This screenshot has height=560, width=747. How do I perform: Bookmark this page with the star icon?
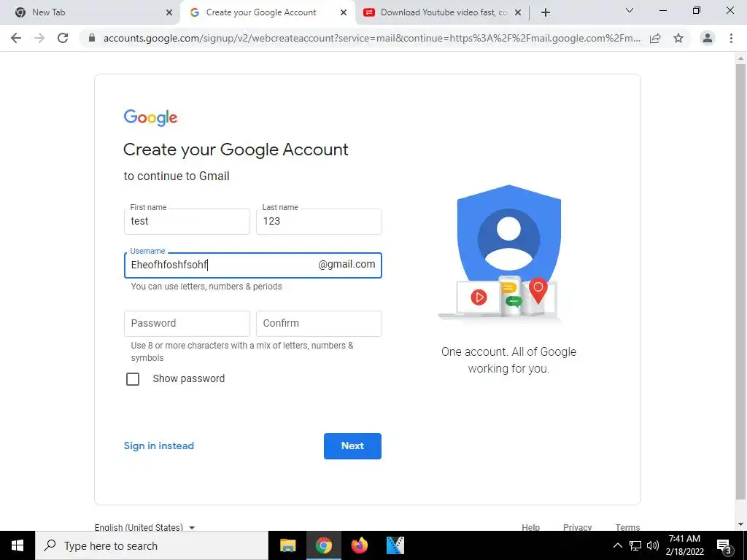tap(678, 38)
